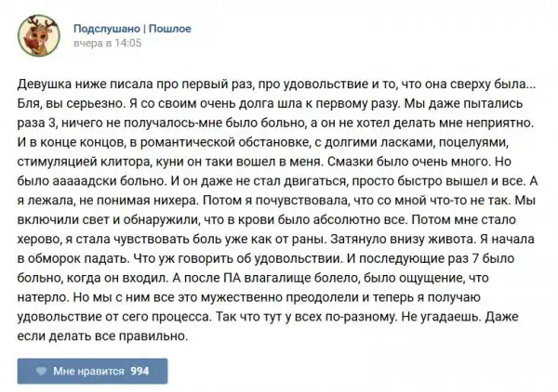
Task: Open the post via вчера в 14:05 timestamp
Action: click(x=107, y=44)
